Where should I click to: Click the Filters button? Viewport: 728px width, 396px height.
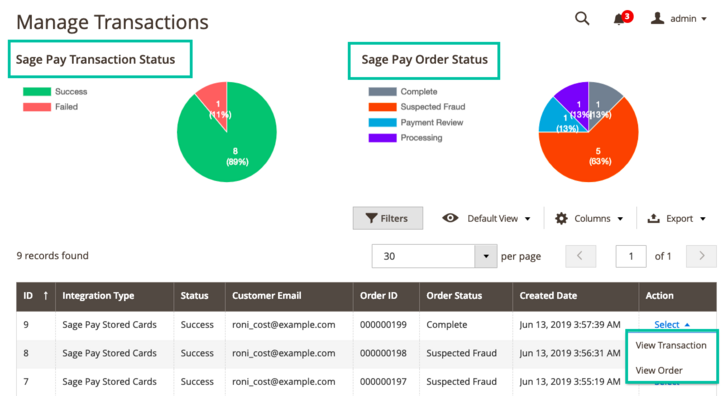pos(388,218)
